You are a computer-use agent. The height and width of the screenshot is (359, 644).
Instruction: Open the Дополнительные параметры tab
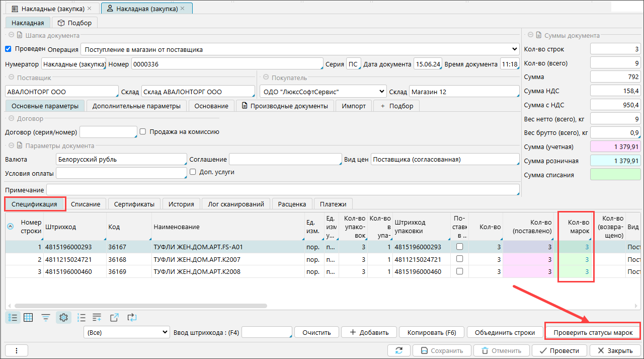point(137,106)
